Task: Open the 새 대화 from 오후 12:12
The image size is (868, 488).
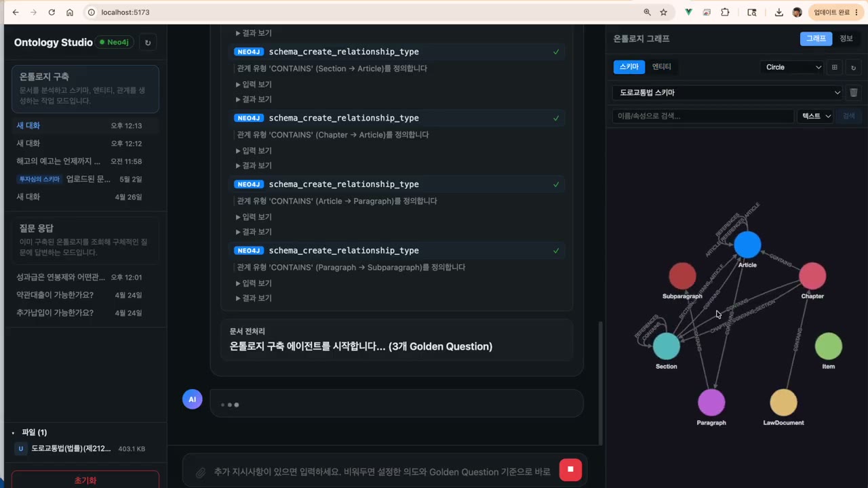Action: click(85, 144)
